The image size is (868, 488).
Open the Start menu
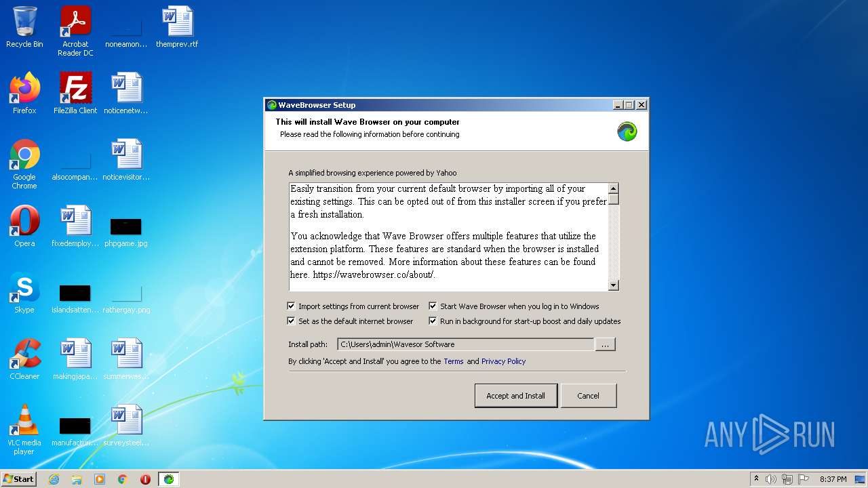[18, 479]
